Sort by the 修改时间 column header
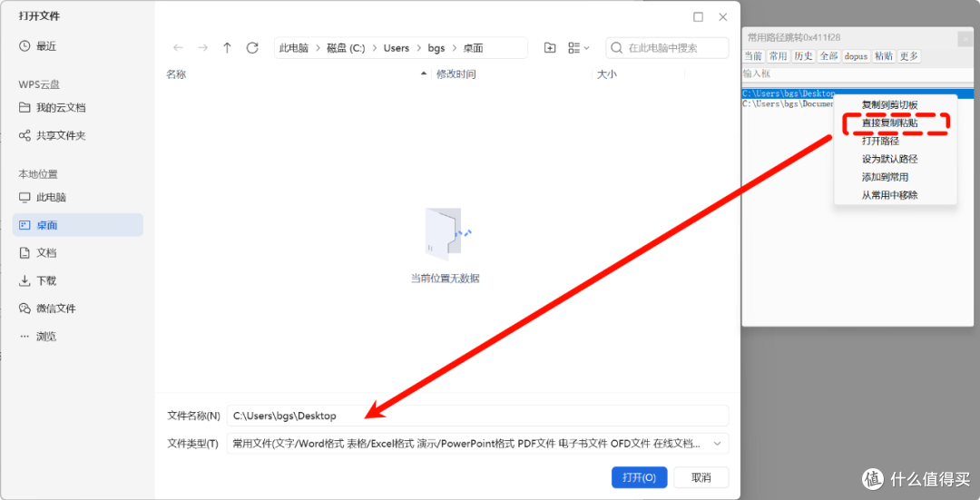Screen dimensions: 980x500 pyautogui.click(x=456, y=74)
